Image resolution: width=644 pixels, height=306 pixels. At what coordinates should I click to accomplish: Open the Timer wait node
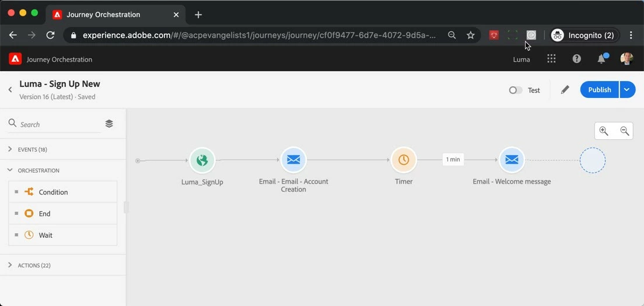point(404,160)
